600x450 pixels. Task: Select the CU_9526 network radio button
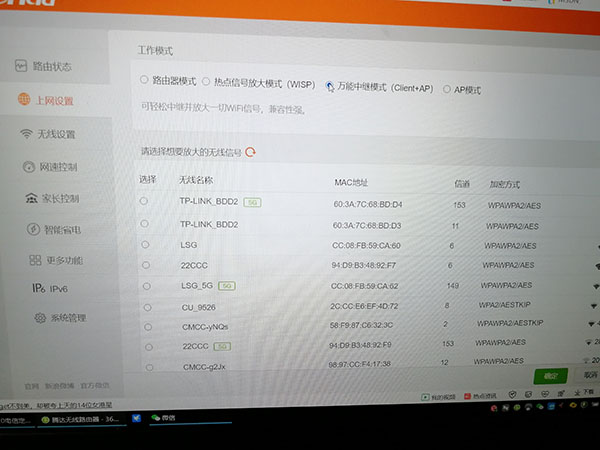click(x=144, y=308)
